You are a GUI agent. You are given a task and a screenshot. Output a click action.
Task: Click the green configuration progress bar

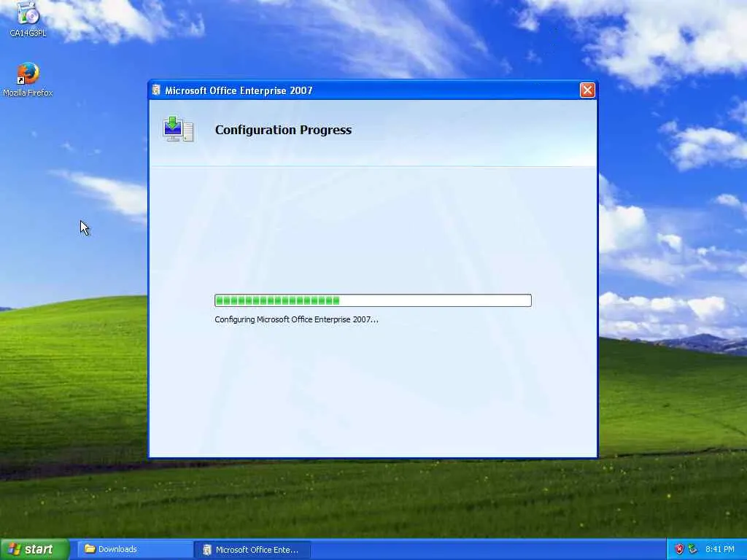[373, 300]
